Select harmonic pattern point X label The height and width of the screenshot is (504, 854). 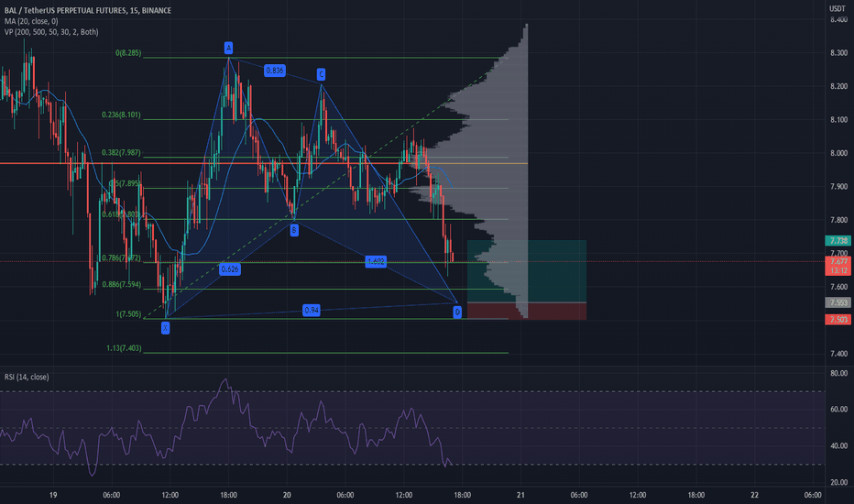[x=166, y=327]
